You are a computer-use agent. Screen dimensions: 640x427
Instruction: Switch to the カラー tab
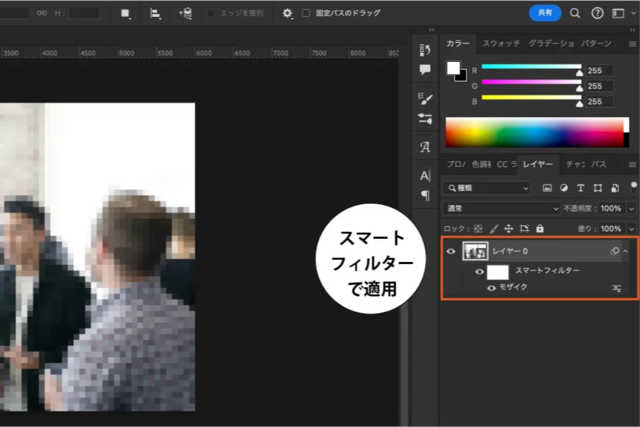click(458, 44)
